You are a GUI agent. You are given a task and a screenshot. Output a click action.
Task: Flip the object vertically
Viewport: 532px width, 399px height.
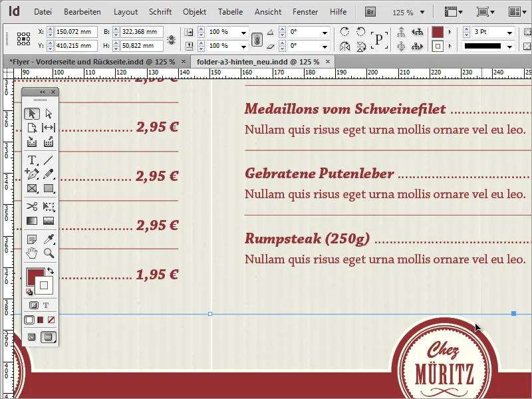[361, 46]
